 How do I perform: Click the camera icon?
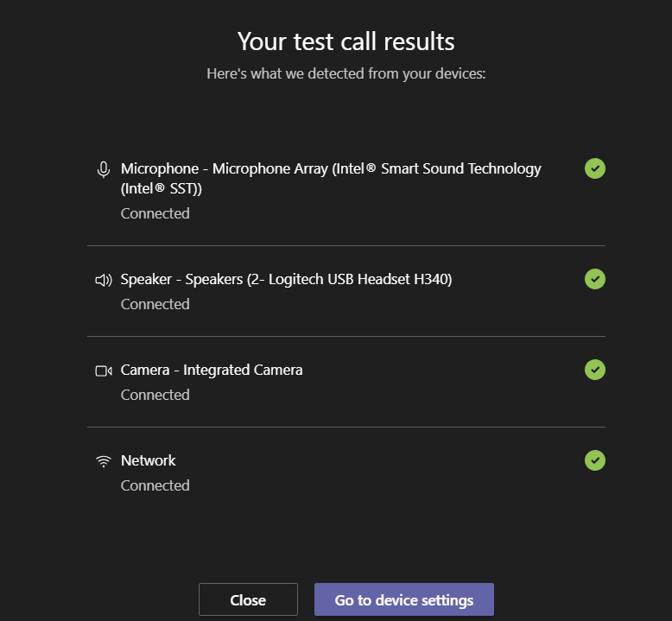[104, 371]
